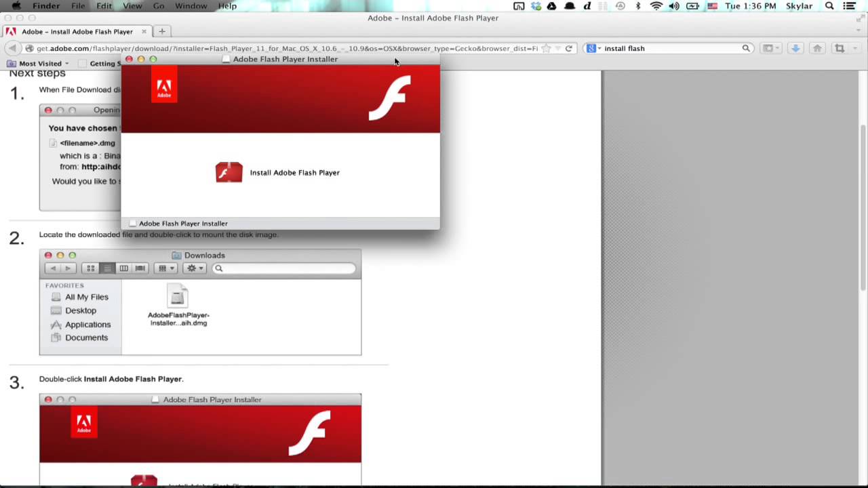This screenshot has width=868, height=488.
Task: Reload the page using refresh icon
Action: (569, 48)
